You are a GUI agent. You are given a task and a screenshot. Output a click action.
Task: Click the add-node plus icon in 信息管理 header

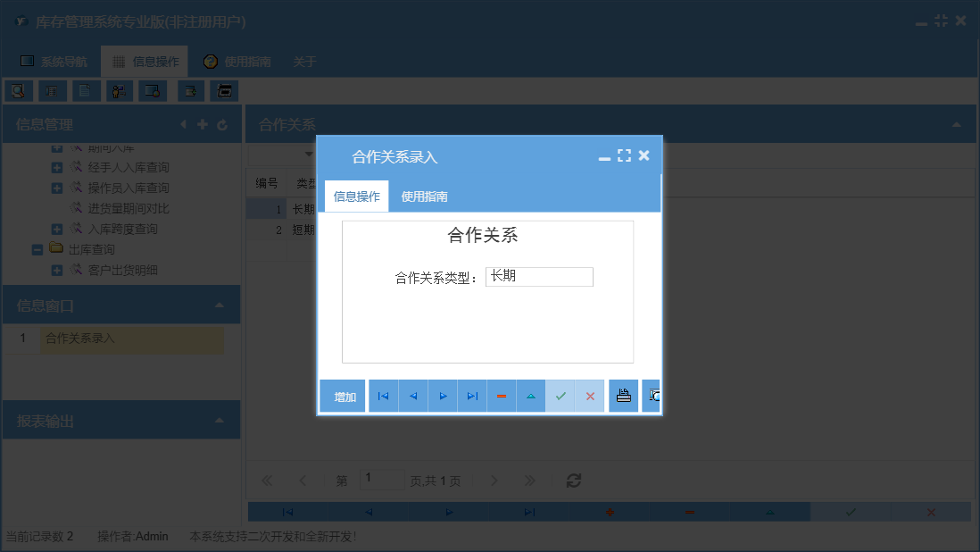coord(203,124)
